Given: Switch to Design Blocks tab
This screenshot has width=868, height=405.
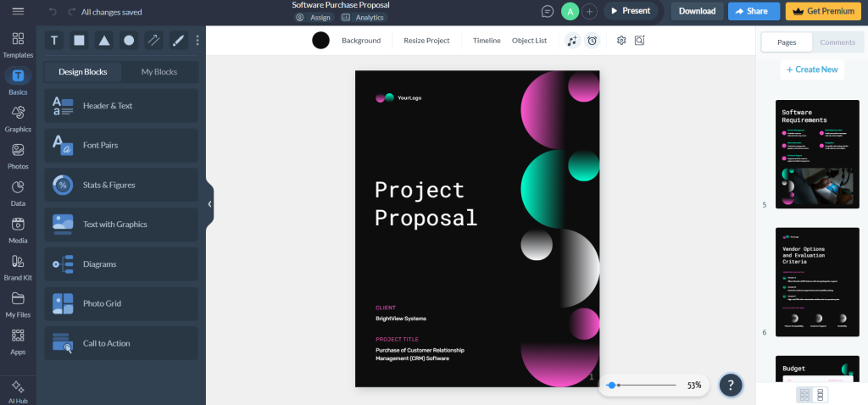Looking at the screenshot, I should pyautogui.click(x=83, y=72).
